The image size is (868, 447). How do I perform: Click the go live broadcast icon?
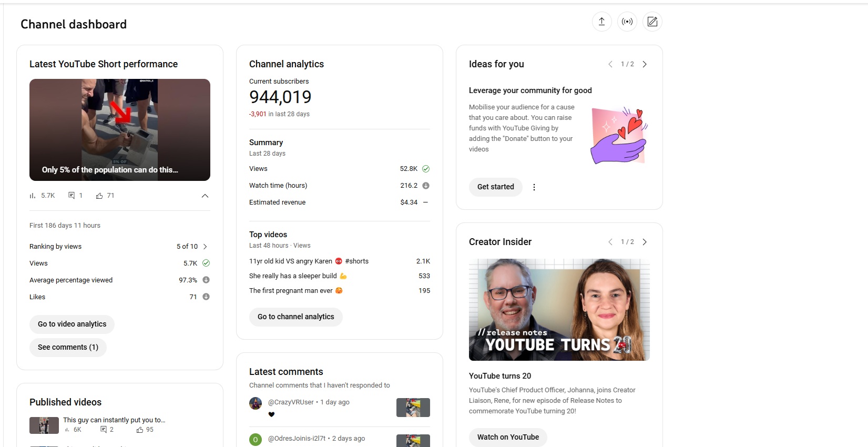click(627, 22)
